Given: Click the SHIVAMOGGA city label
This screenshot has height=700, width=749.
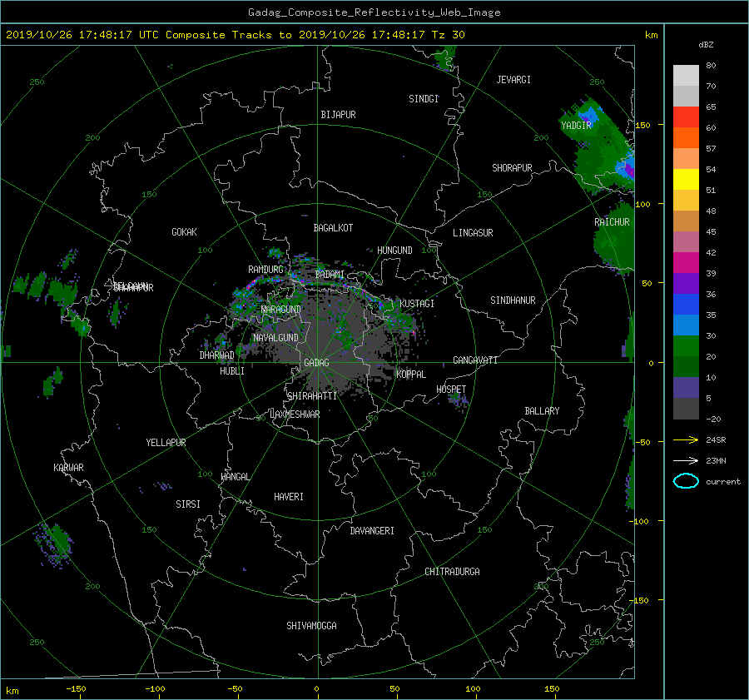Looking at the screenshot, I should (x=311, y=625).
